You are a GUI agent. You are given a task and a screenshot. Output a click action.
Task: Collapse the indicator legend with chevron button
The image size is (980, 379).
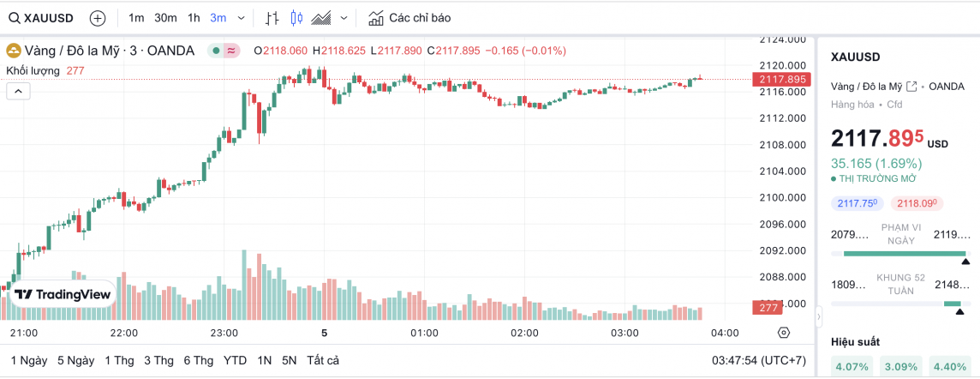tap(19, 90)
